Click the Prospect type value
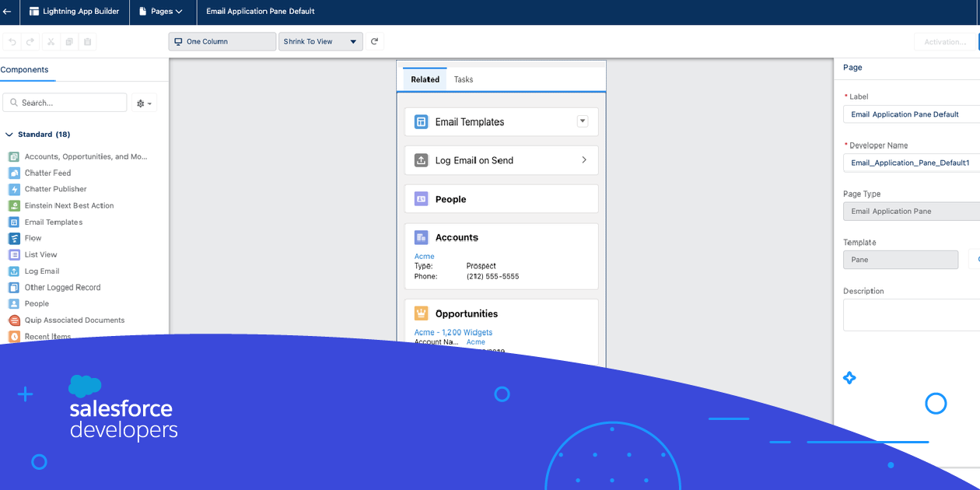980x490 pixels. click(x=481, y=266)
